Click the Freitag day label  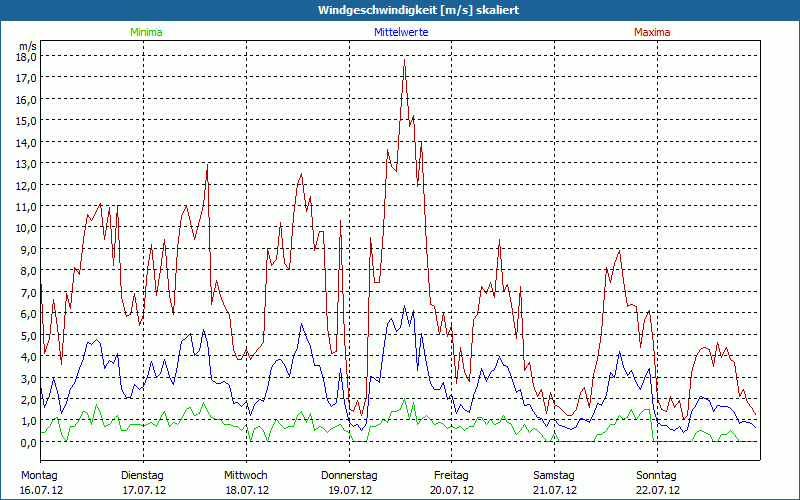452,476
